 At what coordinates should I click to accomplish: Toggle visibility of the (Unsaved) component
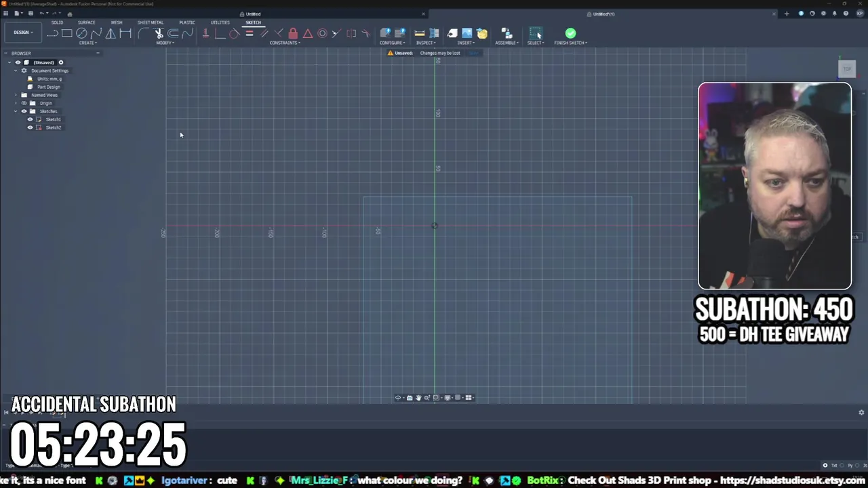(x=18, y=62)
